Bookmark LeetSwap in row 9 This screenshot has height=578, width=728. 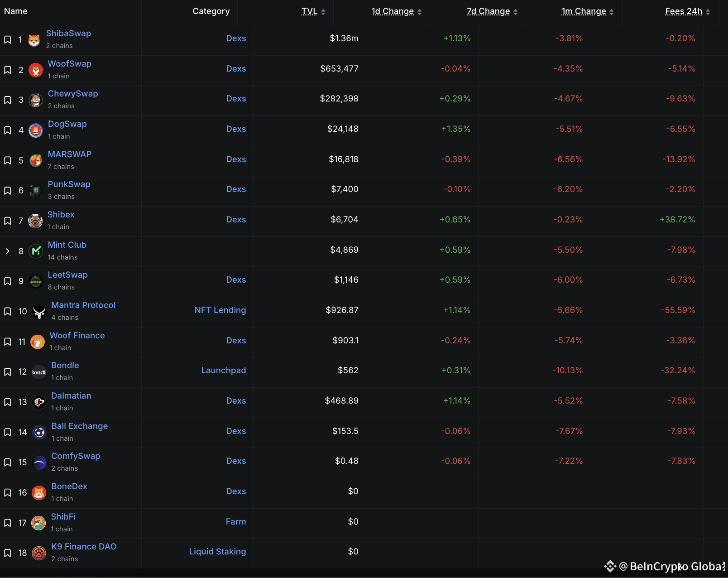8,281
